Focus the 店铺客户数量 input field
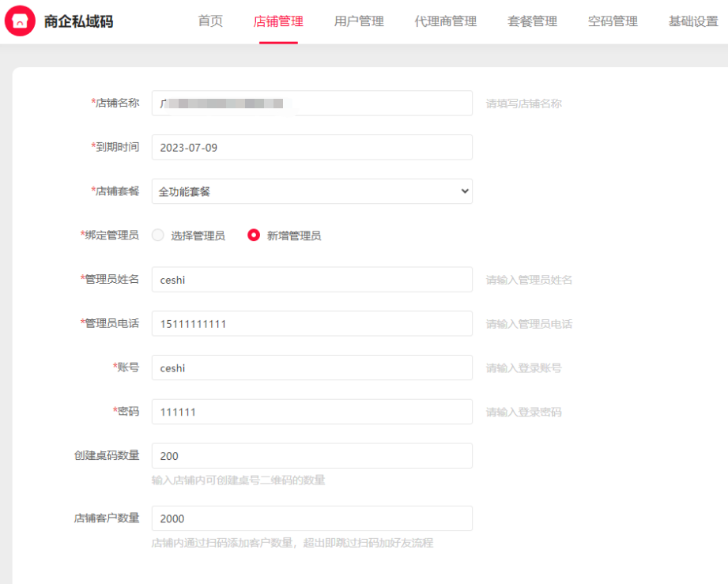The height and width of the screenshot is (584, 728). point(311,518)
